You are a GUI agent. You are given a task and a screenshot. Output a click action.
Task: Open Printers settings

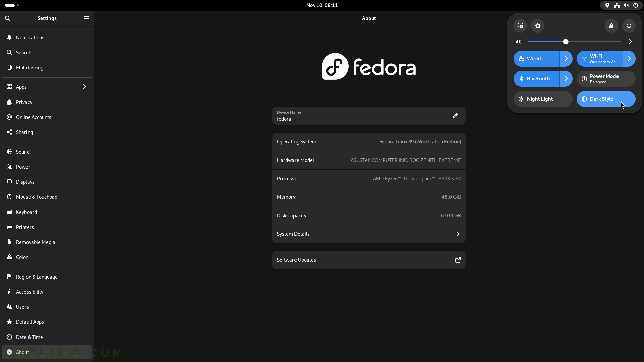pyautogui.click(x=47, y=227)
